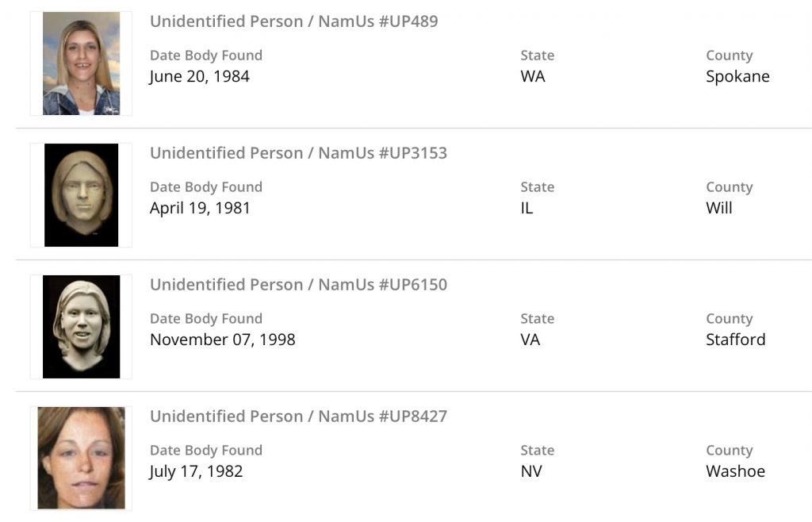Select the NV state value
812x522 pixels.
[530, 472]
